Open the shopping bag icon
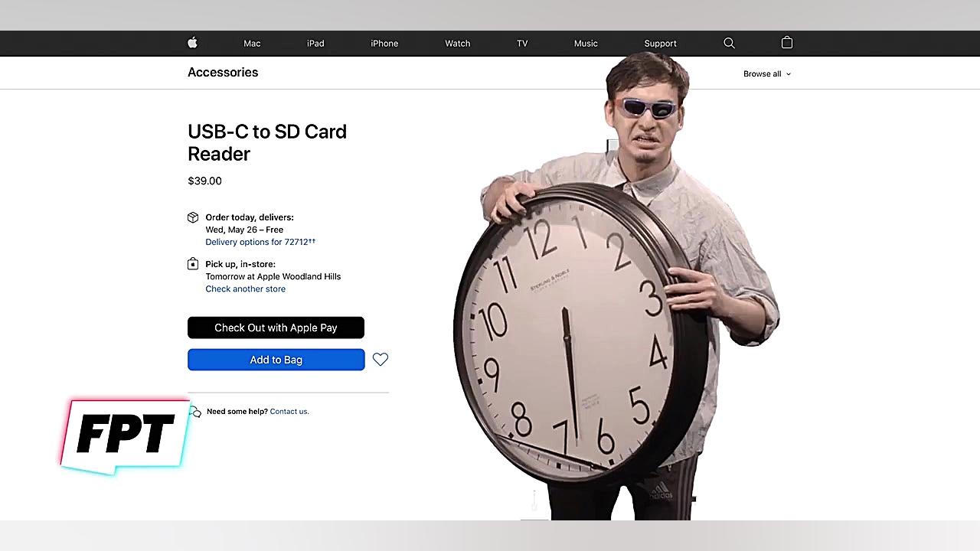 [786, 43]
